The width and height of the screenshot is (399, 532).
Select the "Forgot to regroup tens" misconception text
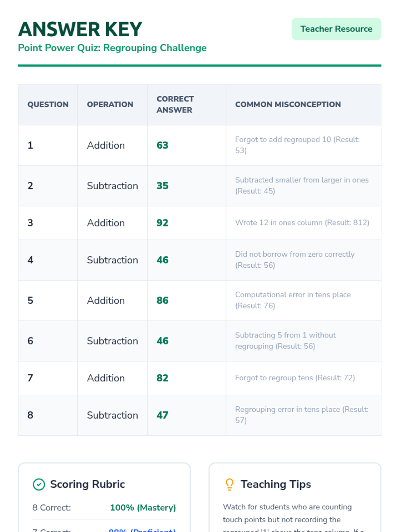pyautogui.click(x=295, y=378)
